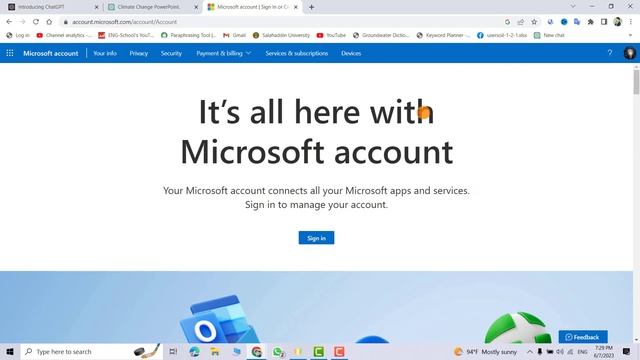Open the weather widget Mostly sunny
640x360 pixels.
pyautogui.click(x=486, y=351)
